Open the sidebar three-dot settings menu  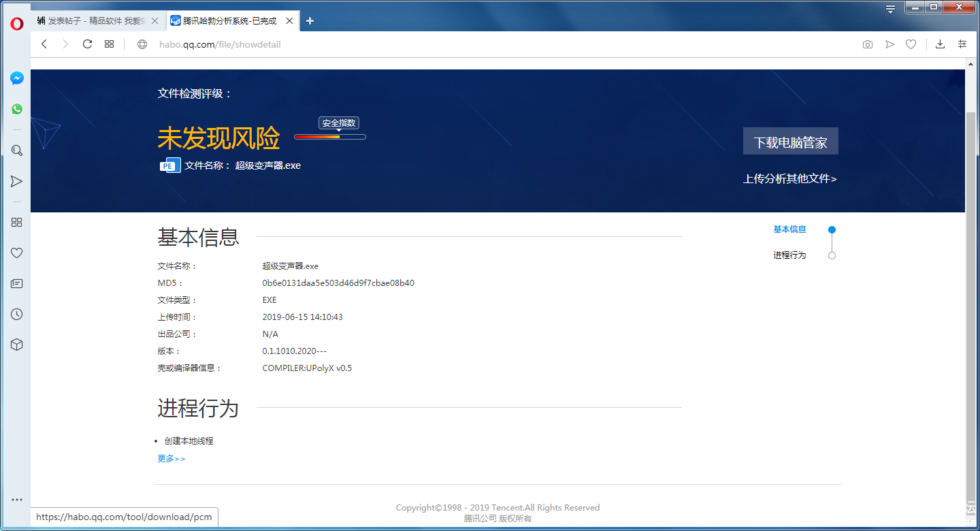pos(17,500)
